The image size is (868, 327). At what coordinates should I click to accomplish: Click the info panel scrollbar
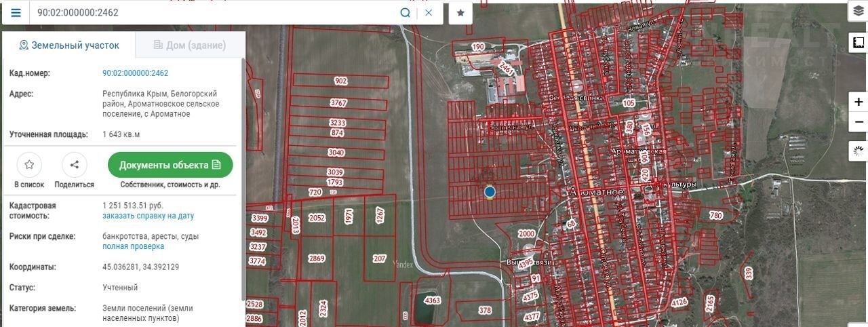point(243,176)
